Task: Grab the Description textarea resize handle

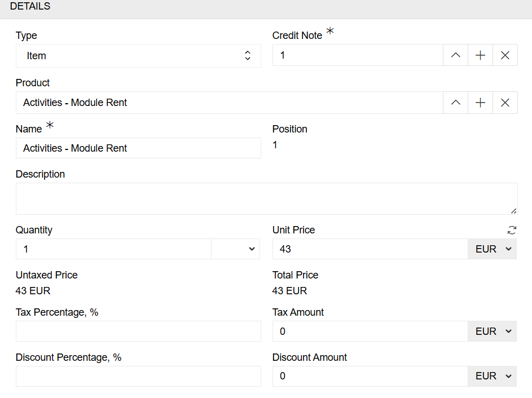Action: click(x=513, y=211)
